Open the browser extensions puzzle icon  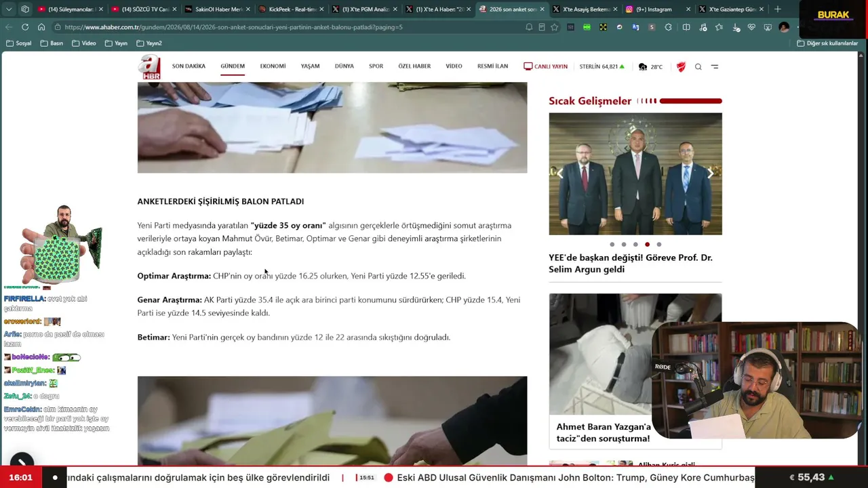668,27
